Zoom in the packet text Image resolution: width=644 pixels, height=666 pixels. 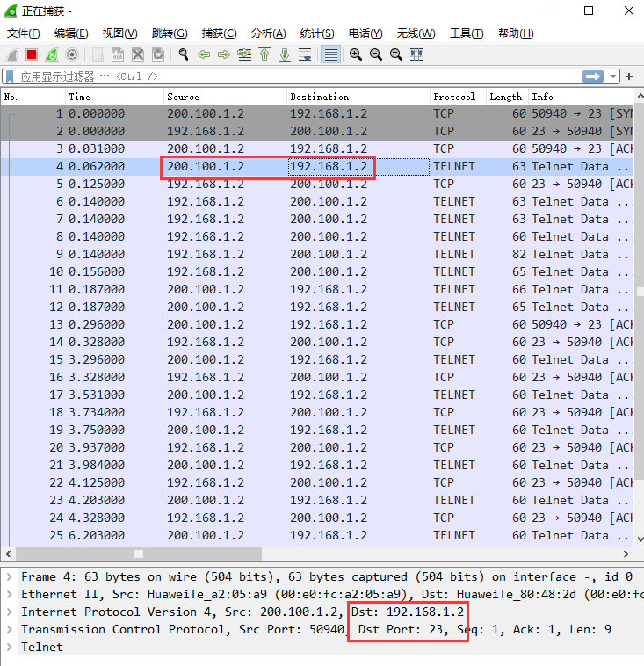pyautogui.click(x=356, y=54)
